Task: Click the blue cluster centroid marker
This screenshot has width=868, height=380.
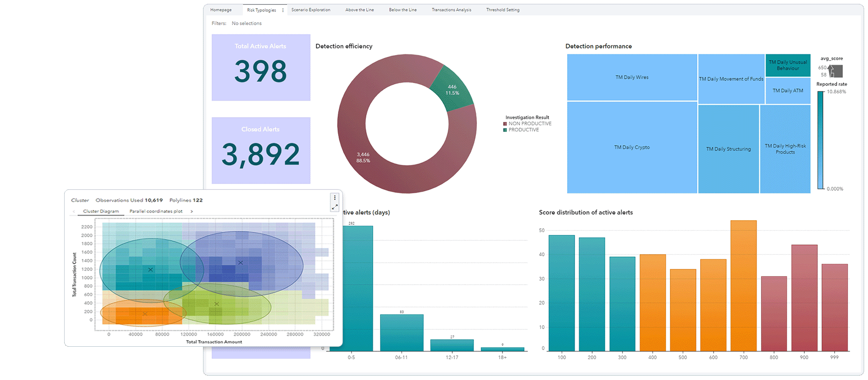Action: (x=240, y=262)
